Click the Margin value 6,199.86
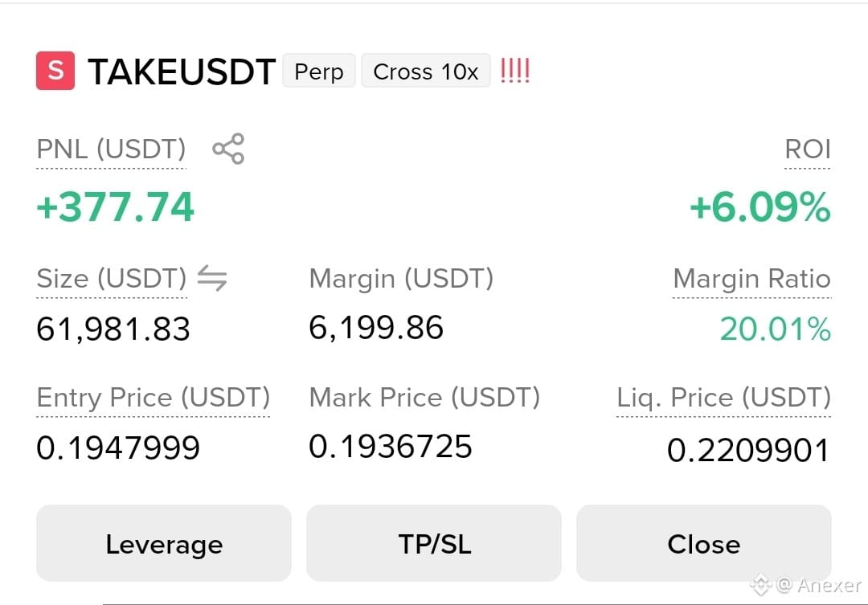The height and width of the screenshot is (605, 868). coord(376,327)
